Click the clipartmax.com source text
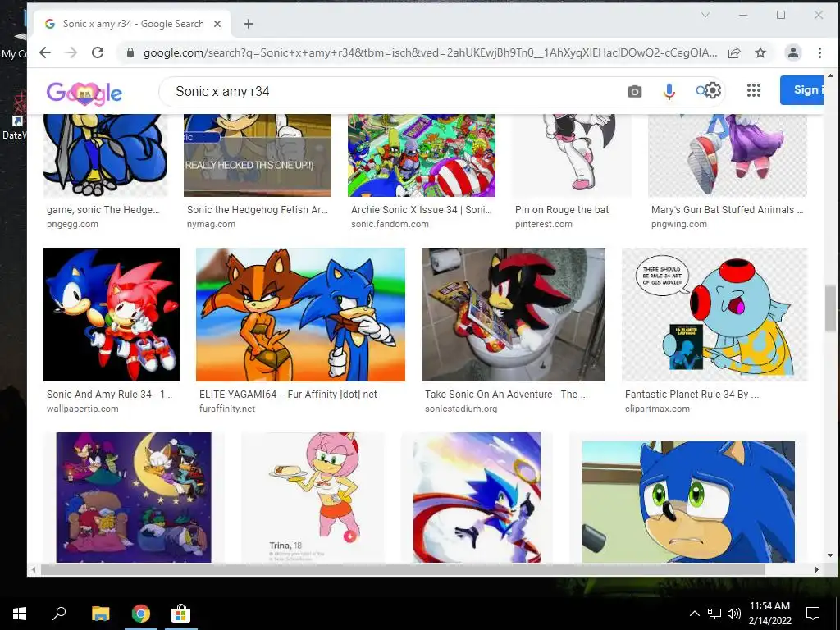 (x=657, y=409)
